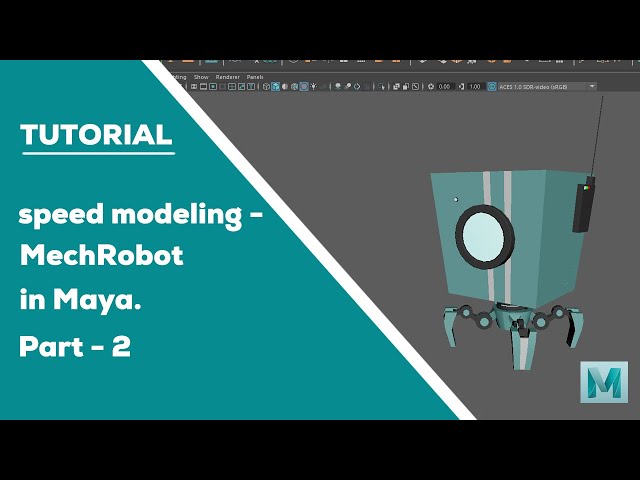Open the Panels menu

255,77
